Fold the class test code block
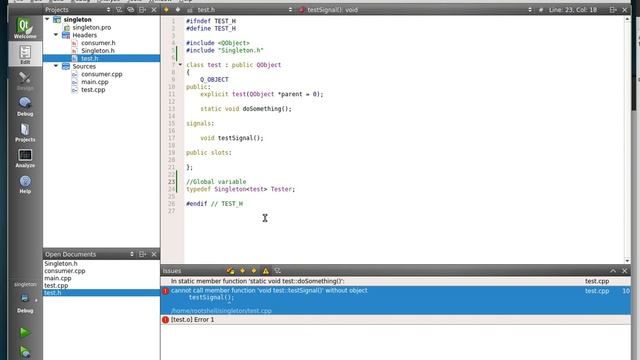The image size is (640, 360). tap(180, 64)
